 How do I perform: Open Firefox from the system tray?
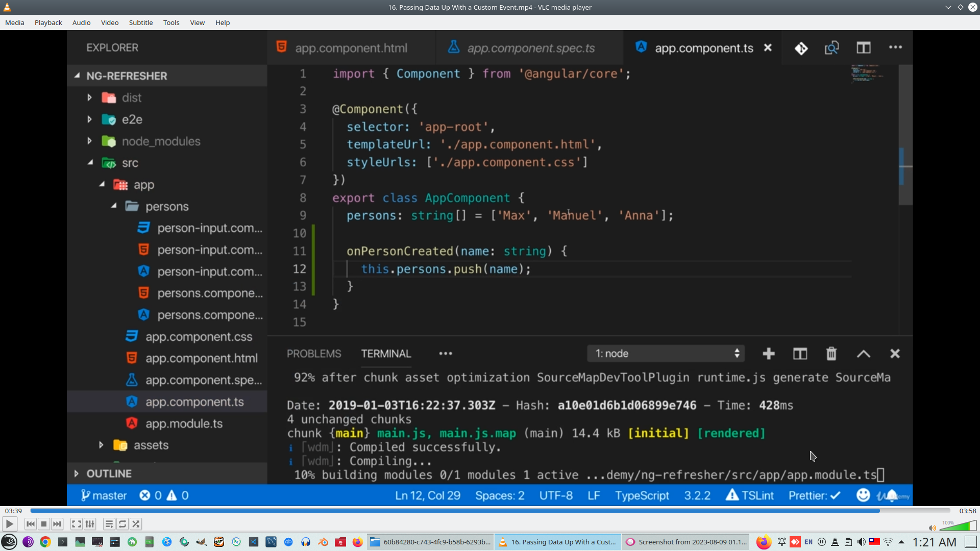763,542
